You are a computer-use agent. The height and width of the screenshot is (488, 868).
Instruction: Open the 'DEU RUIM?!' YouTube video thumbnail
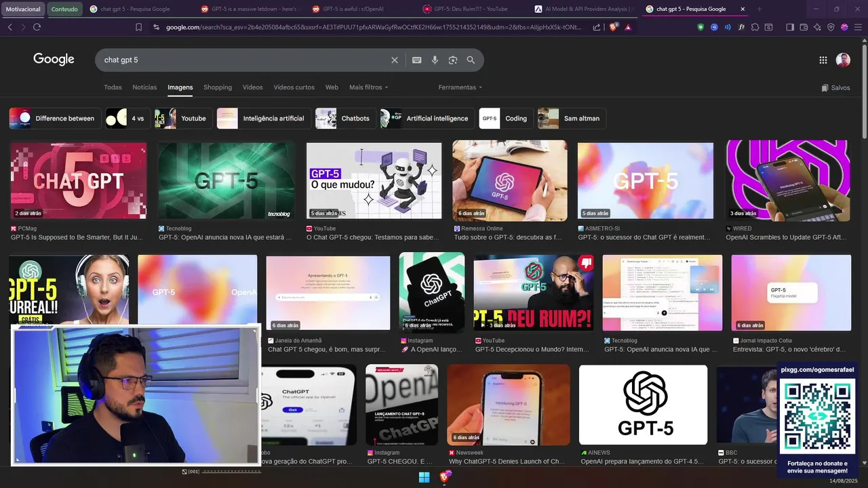[x=534, y=292]
